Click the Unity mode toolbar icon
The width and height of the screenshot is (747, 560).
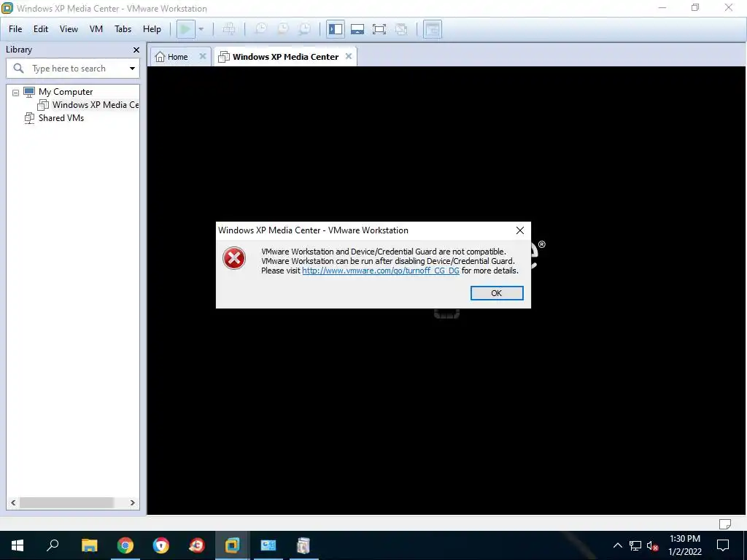(x=401, y=29)
